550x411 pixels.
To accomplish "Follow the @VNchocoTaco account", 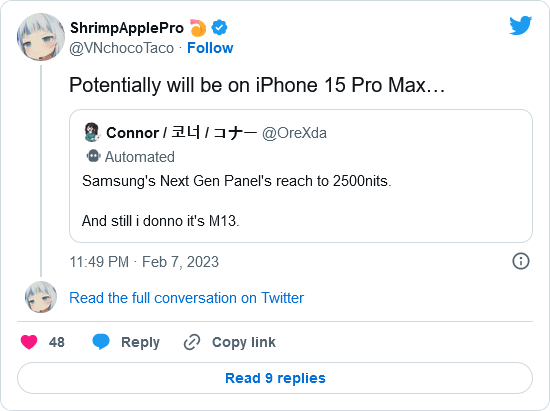I will pyautogui.click(x=210, y=48).
